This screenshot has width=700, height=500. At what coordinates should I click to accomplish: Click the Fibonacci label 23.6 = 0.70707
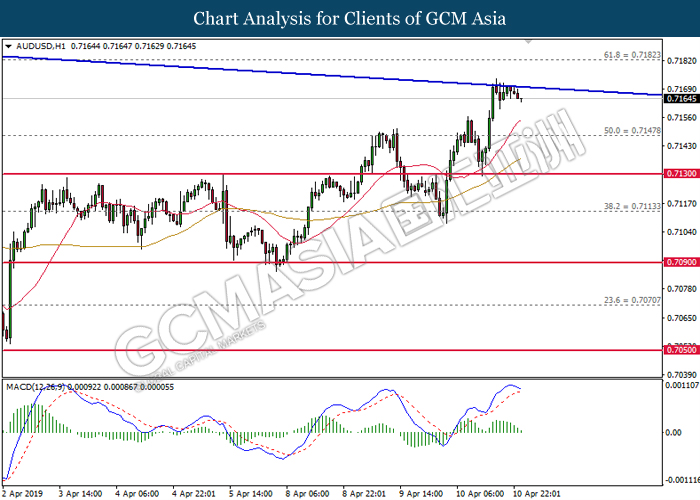click(632, 300)
